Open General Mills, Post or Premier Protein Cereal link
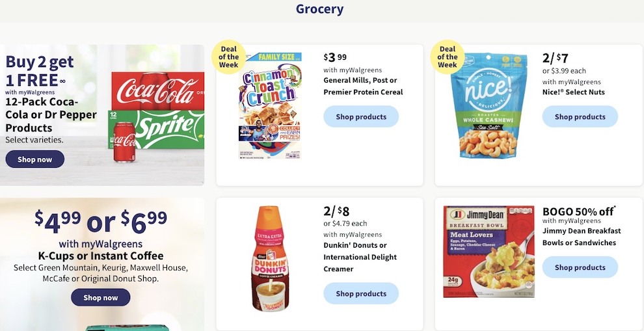 (363, 86)
